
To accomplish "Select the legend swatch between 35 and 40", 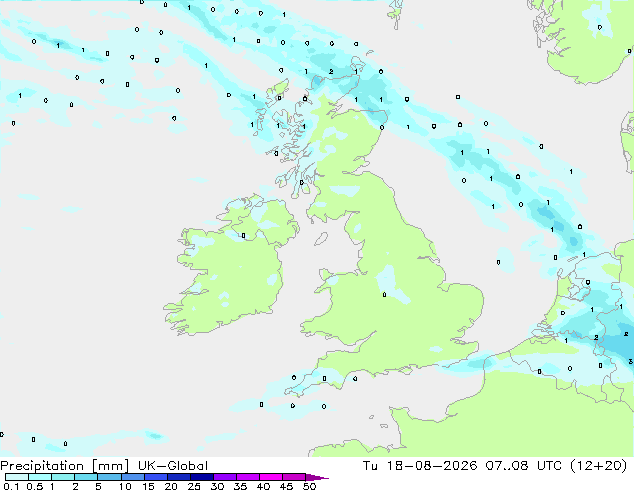I will coord(247,477).
